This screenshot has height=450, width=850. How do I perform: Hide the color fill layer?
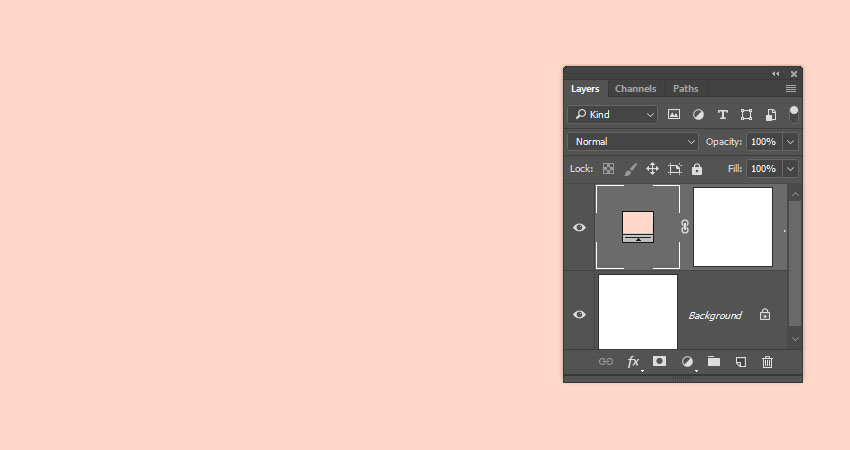pos(579,227)
